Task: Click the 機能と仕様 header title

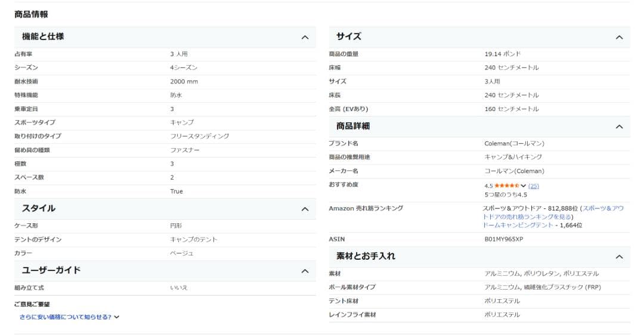Action: tap(43, 36)
